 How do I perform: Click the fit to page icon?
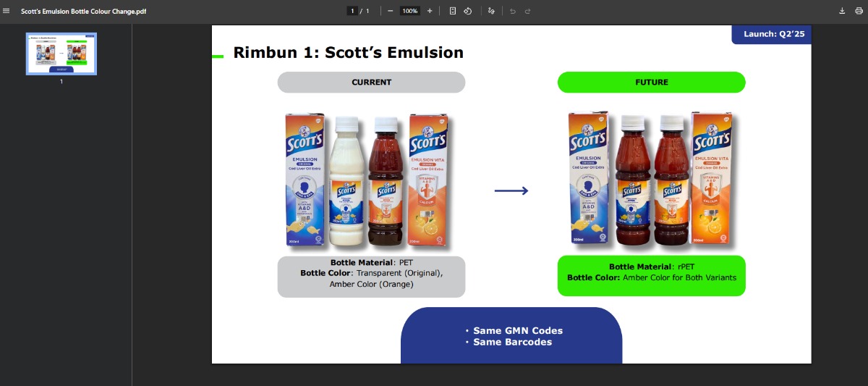453,11
